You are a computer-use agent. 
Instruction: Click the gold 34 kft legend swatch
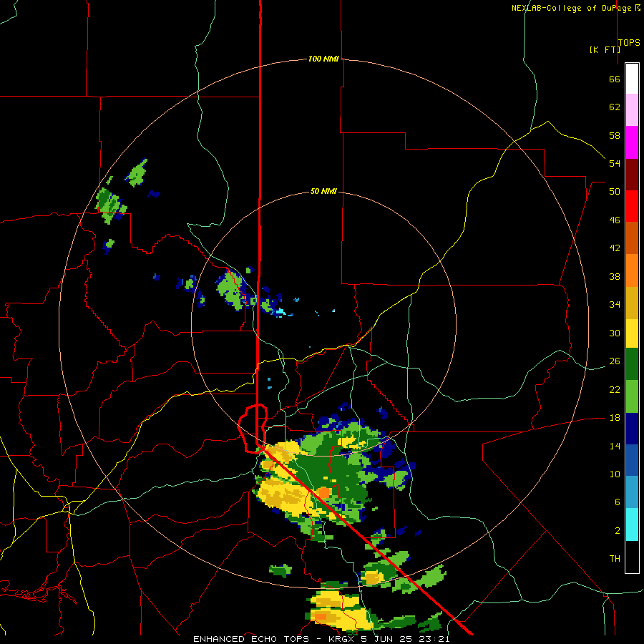tap(632, 302)
